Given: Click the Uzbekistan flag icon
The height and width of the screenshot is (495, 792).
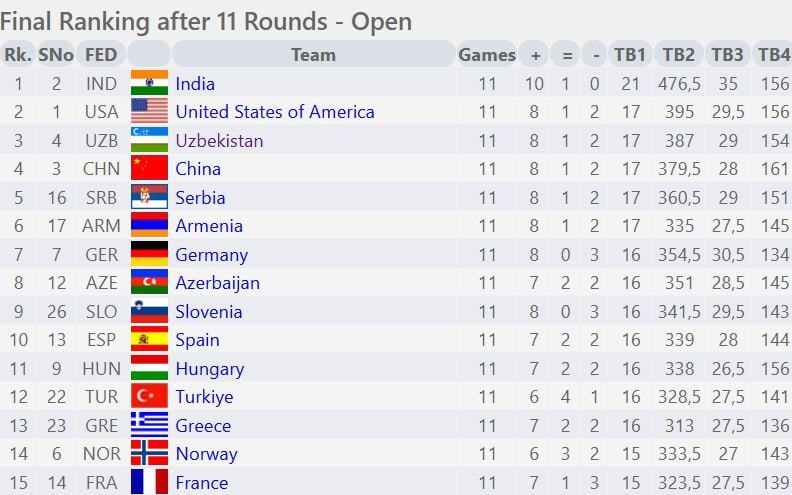Looking at the screenshot, I should (149, 141).
